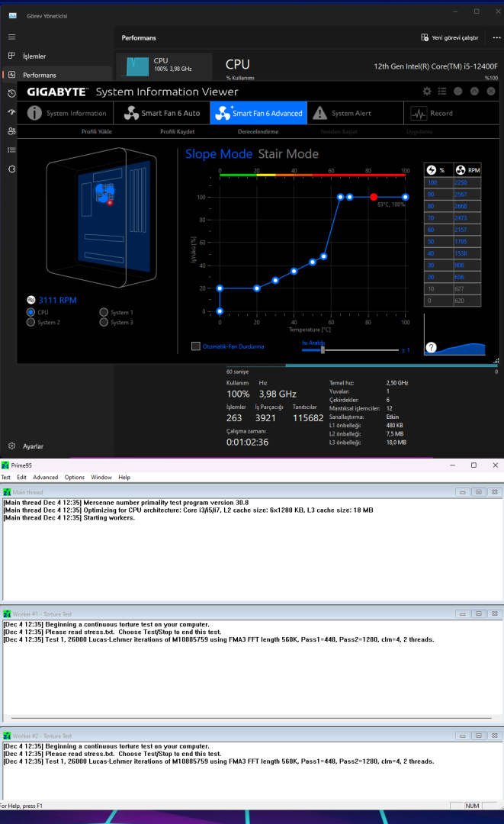Image resolution: width=504 pixels, height=824 pixels.
Task: Switch to Smart Fan 6 Advanced tab
Action: point(258,113)
